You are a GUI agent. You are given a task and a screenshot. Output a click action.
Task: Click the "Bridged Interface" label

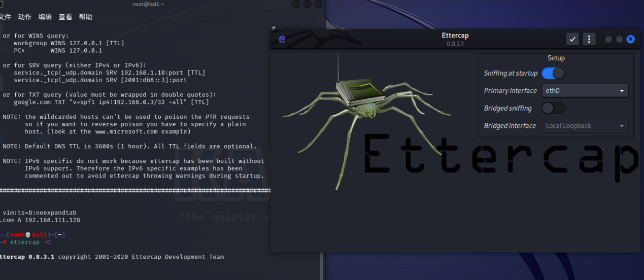510,126
